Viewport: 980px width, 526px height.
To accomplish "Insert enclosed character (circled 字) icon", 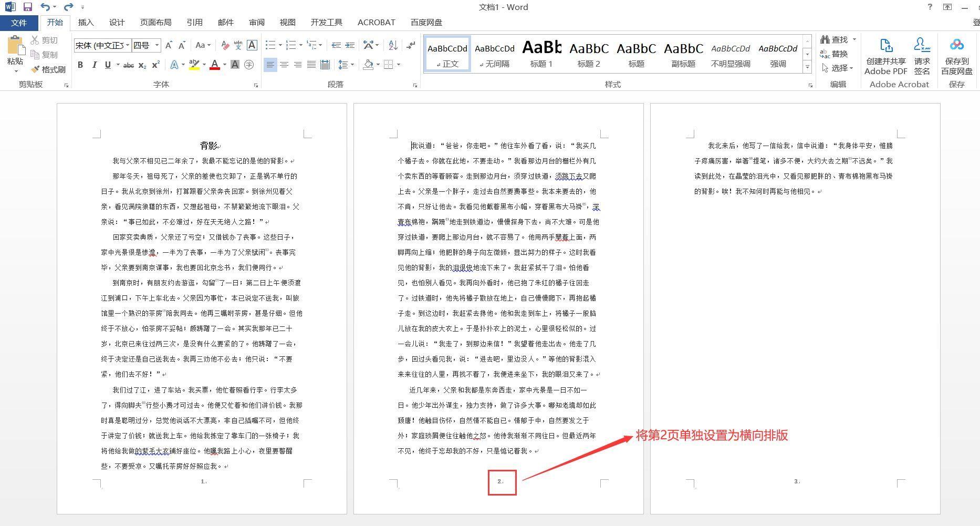I will click(249, 65).
